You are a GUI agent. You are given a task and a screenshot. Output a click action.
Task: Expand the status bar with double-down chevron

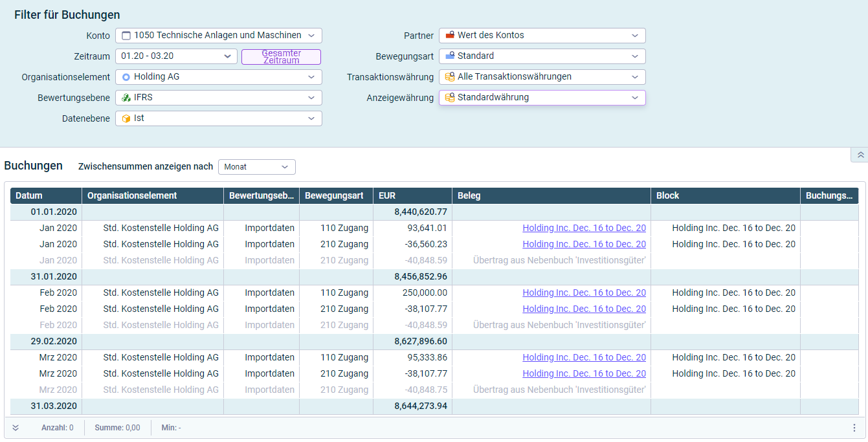(16, 428)
